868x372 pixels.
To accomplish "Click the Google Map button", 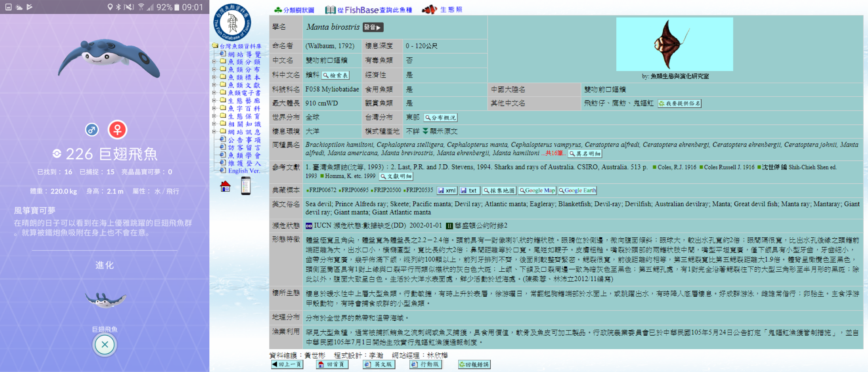I will point(537,190).
